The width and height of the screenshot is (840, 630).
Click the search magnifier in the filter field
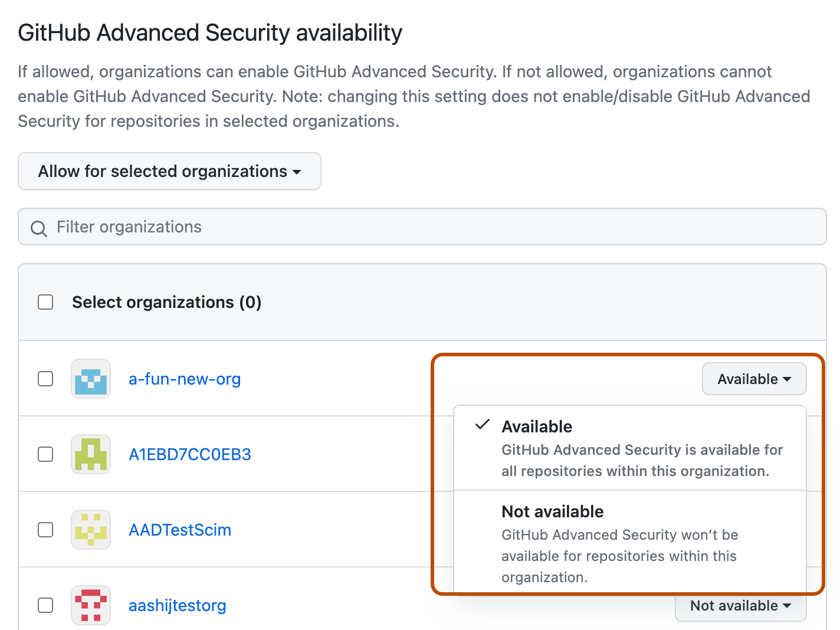pos(39,228)
